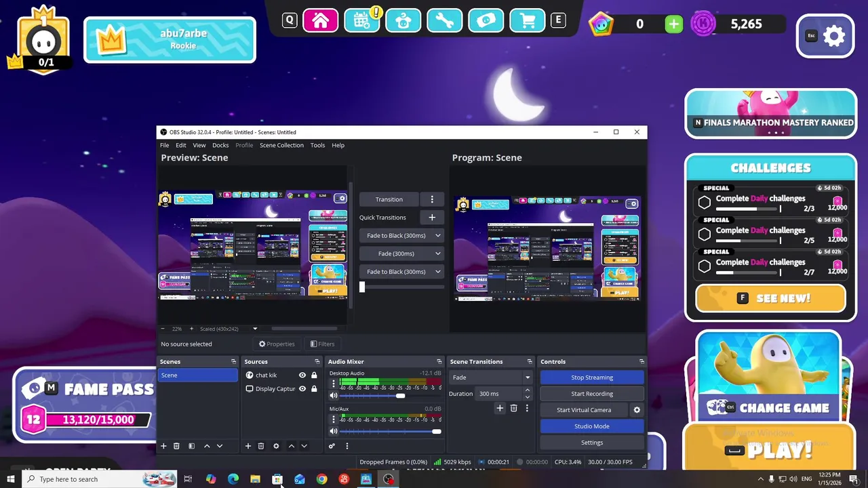
Task: Hide the chat kik source
Action: point(302,375)
